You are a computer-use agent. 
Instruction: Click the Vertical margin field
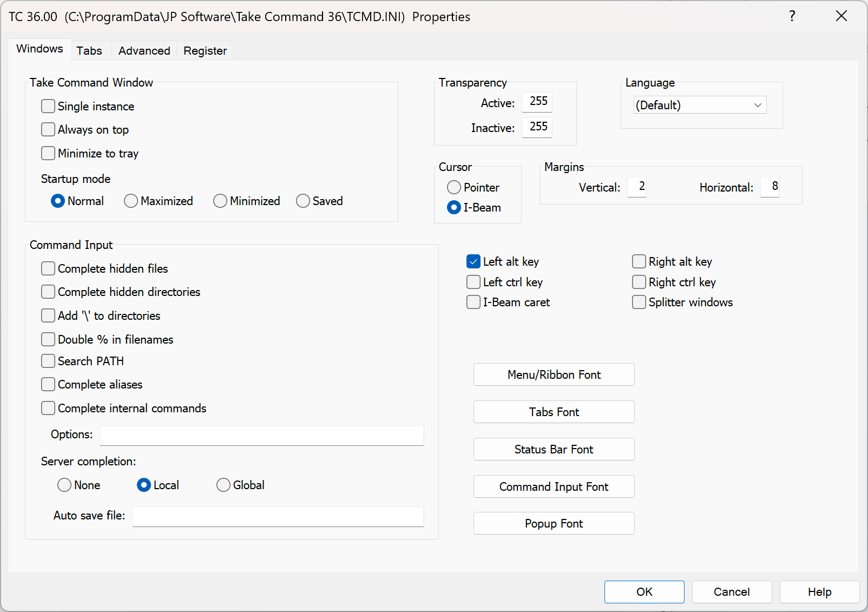point(637,187)
